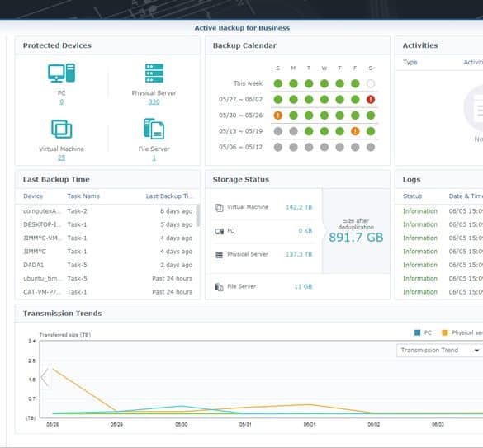Select the JIMMYC-VM backup row
This screenshot has height=448, width=483.
pyautogui.click(x=106, y=238)
